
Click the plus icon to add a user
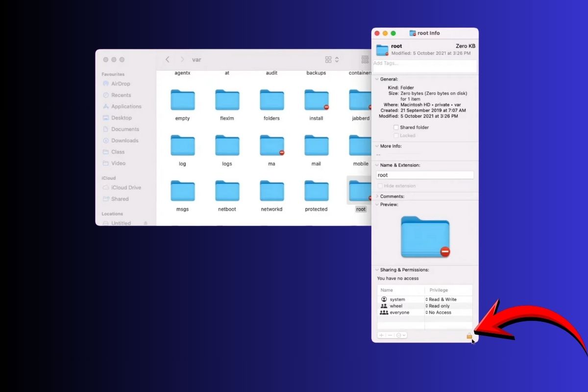[x=381, y=335]
